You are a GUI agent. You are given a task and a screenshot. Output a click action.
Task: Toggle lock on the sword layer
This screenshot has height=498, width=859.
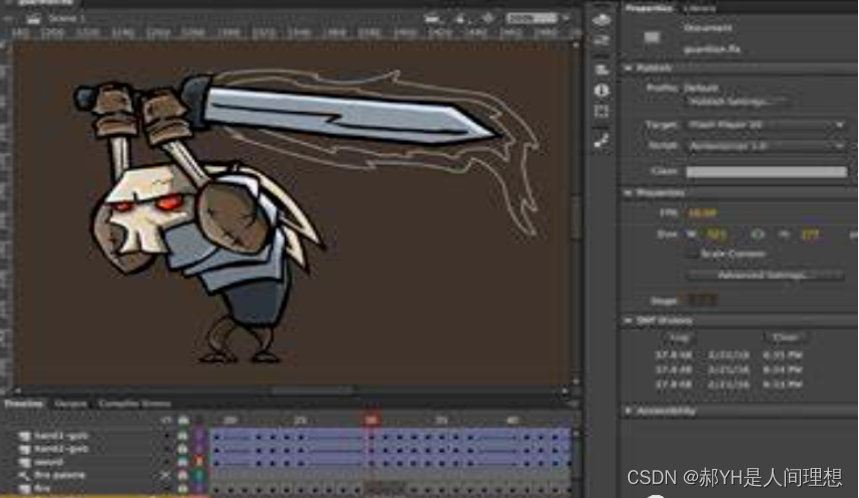[x=183, y=462]
